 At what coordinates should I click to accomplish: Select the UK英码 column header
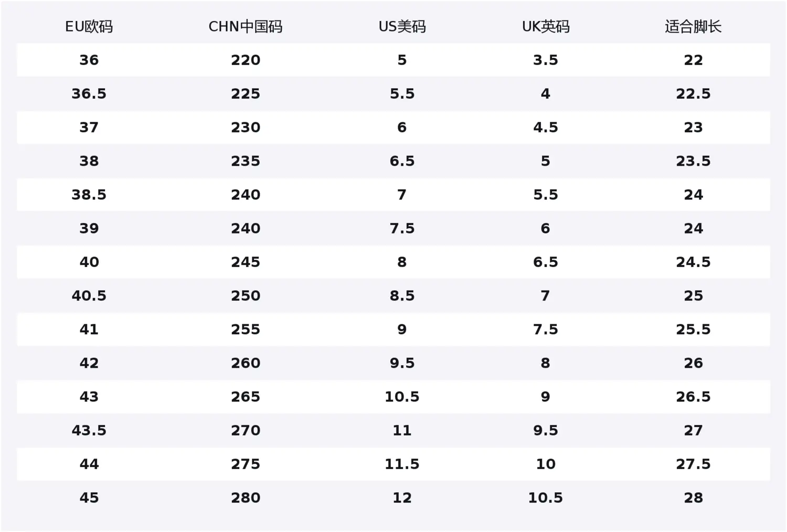[546, 26]
